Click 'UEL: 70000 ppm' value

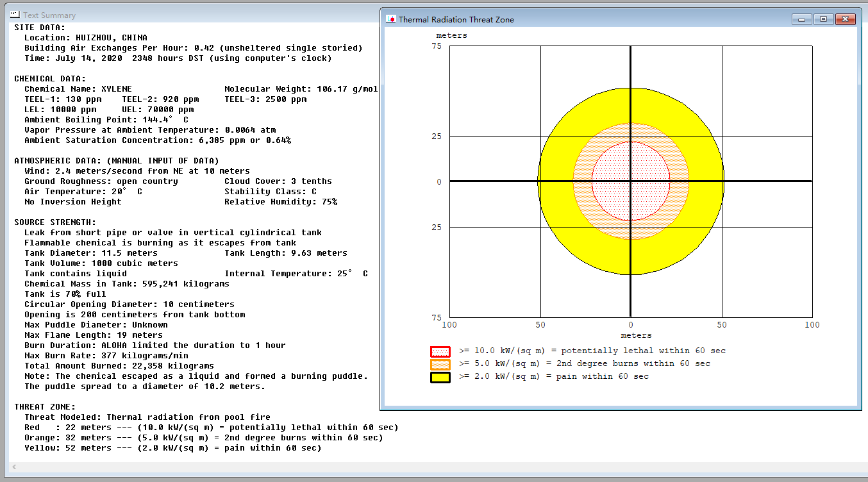158,110
